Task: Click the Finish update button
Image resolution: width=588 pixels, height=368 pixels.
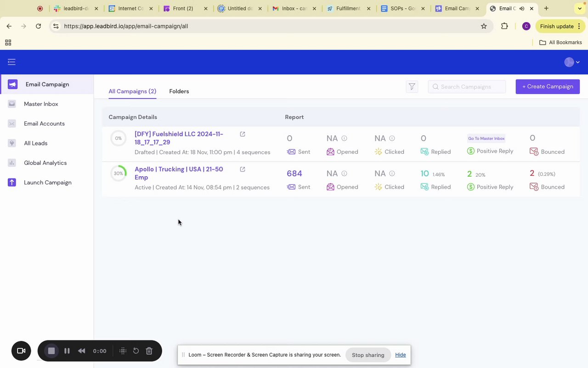Action: coord(560,26)
